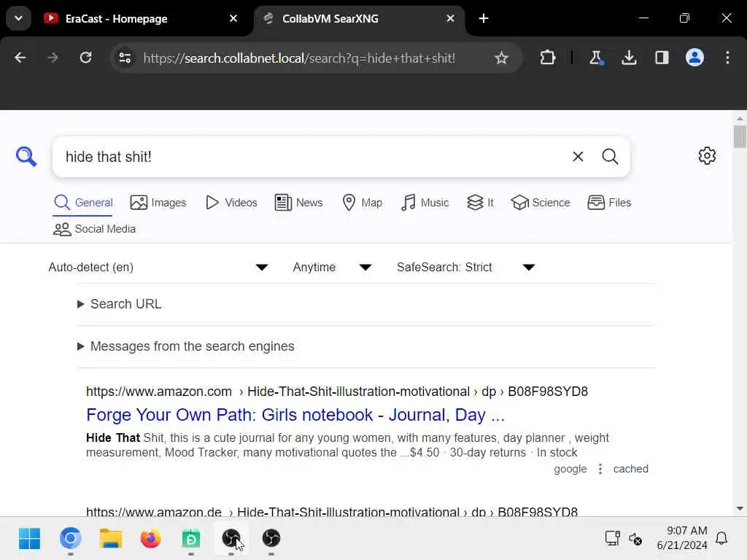The height and width of the screenshot is (560, 747).
Task: Go back to previous page
Action: [x=20, y=58]
